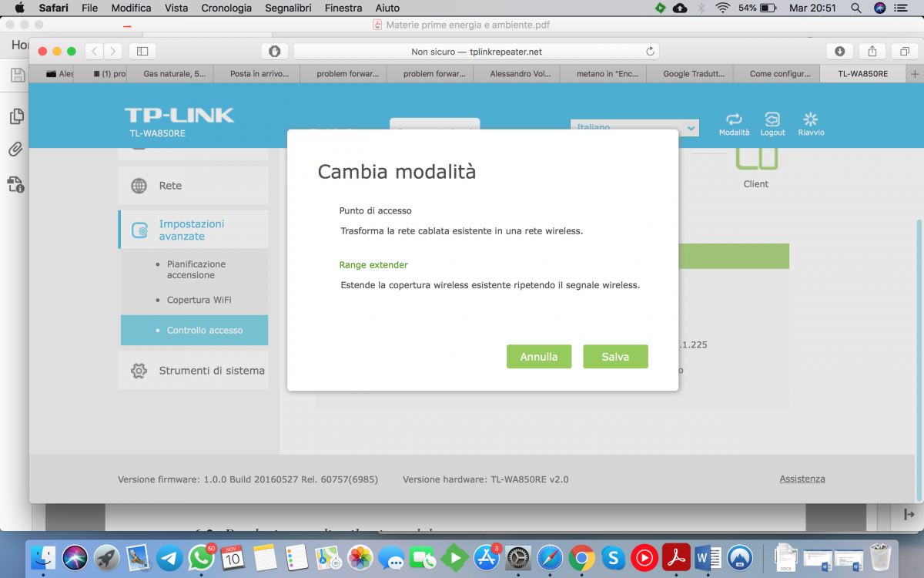Click the TP-LINK logo
This screenshot has height=578, width=924.
(x=179, y=116)
